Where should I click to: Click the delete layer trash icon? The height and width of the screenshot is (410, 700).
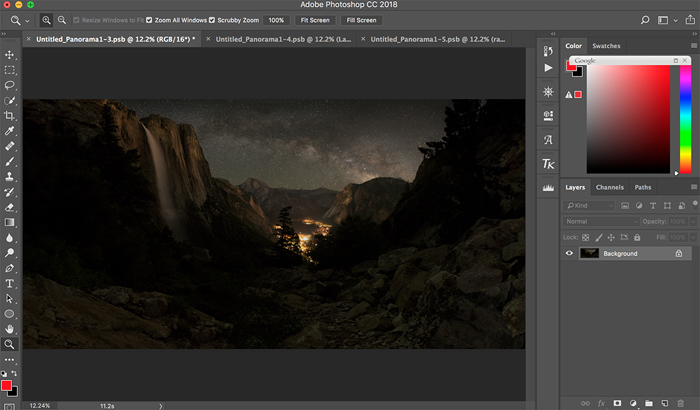point(683,403)
